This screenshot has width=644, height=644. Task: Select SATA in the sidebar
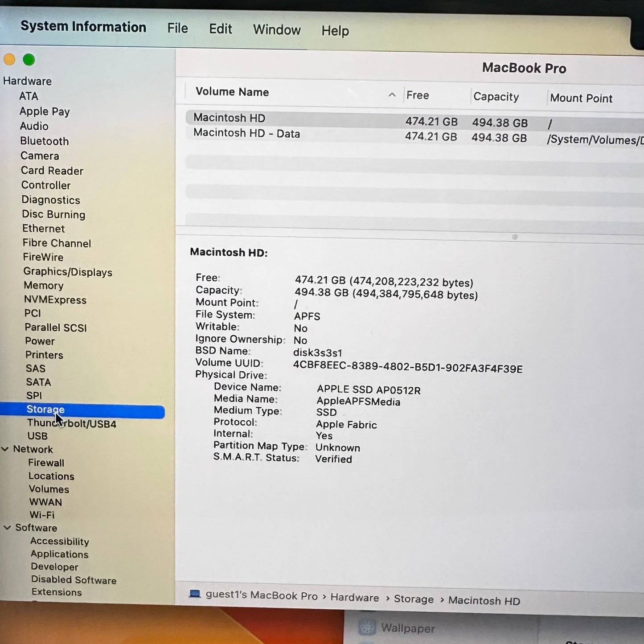(38, 382)
